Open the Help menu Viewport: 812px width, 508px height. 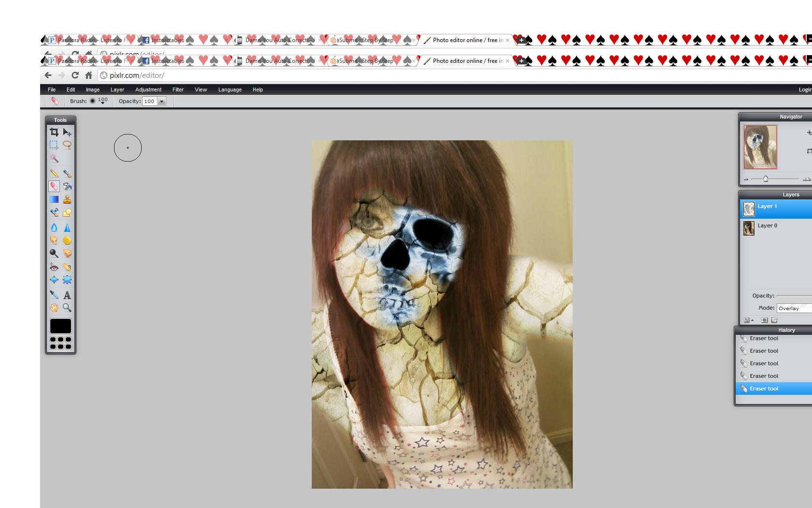tap(258, 90)
